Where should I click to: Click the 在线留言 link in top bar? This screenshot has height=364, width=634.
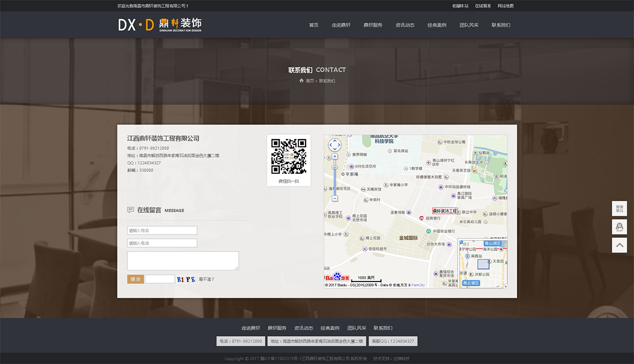483,6
